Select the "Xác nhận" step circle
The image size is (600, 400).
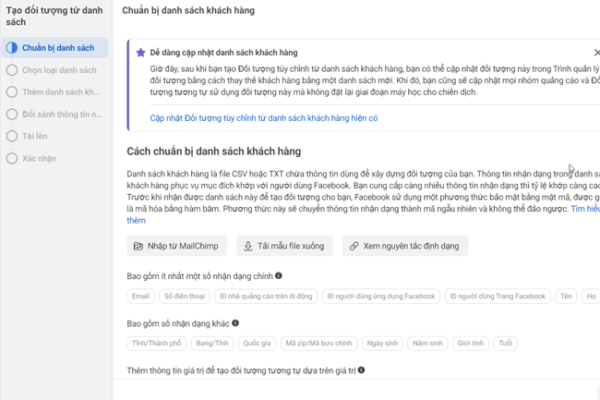click(11, 158)
